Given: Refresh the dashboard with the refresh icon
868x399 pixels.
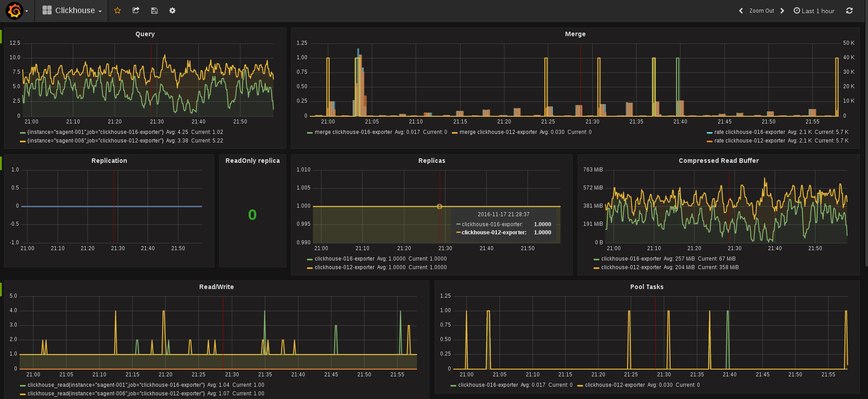Looking at the screenshot, I should click(x=849, y=11).
